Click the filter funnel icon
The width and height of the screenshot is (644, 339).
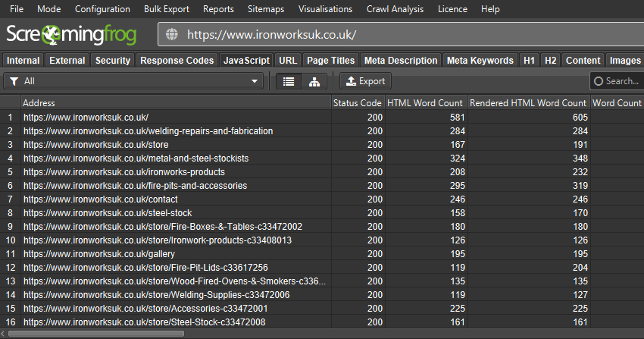[x=14, y=81]
